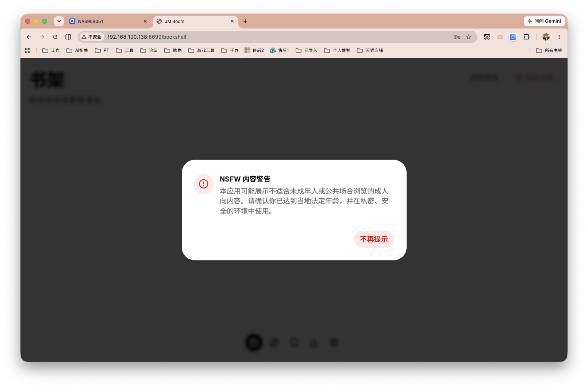This screenshot has height=389, width=588.
Task: Open a new tab with the plus button
Action: [245, 21]
